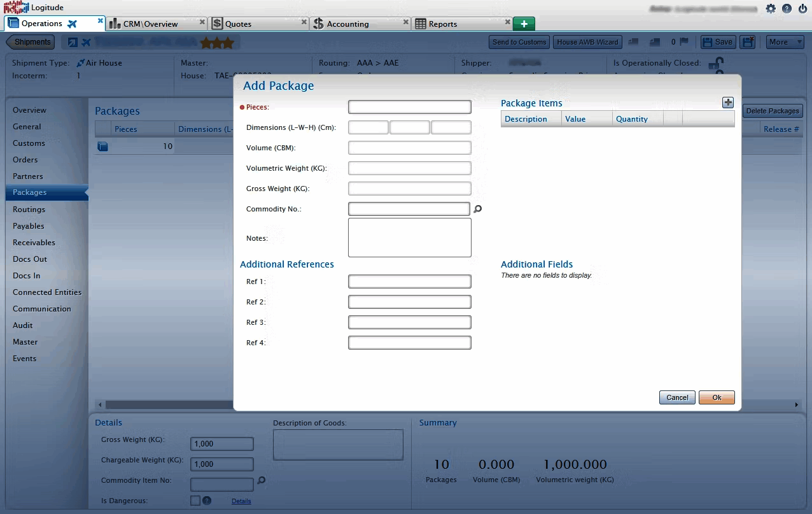Click the power logout icon
812x514 pixels.
(802, 8)
